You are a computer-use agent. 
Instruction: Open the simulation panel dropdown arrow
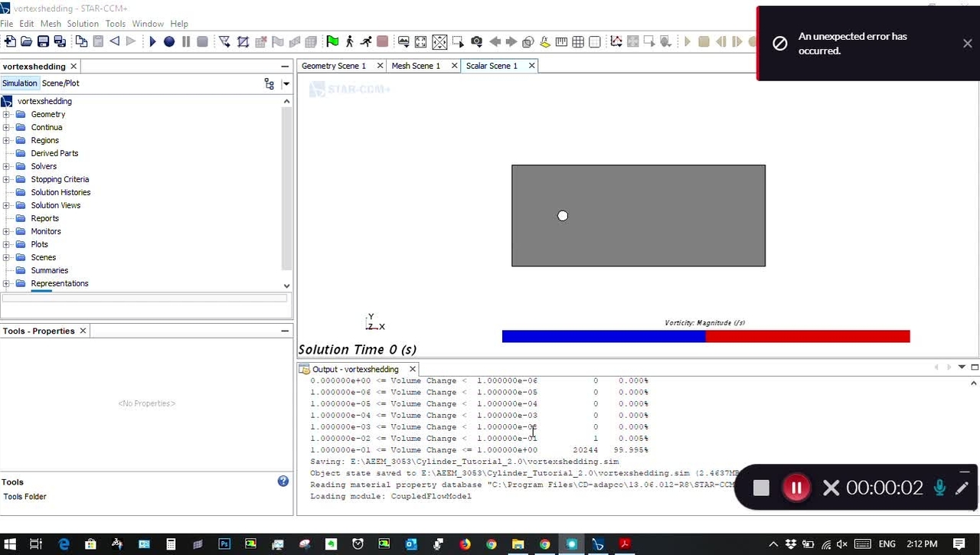click(x=286, y=83)
